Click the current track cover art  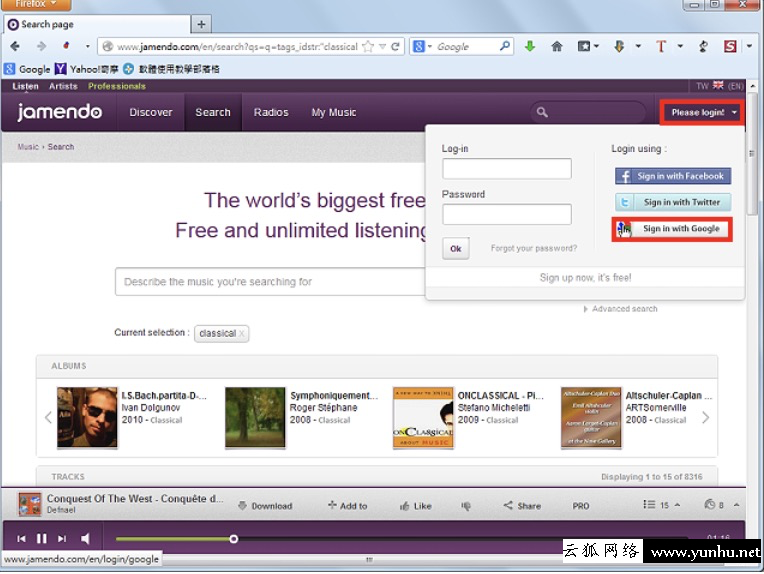click(30, 504)
